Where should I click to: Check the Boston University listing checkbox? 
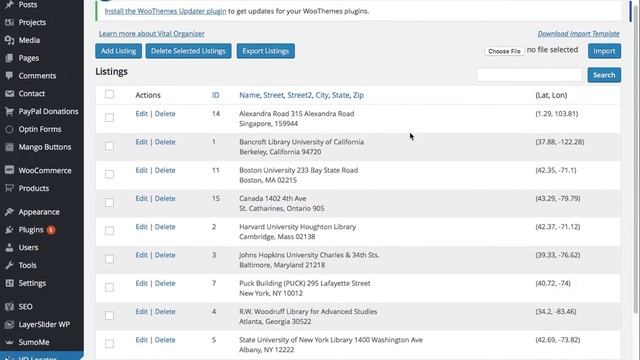tap(109, 174)
